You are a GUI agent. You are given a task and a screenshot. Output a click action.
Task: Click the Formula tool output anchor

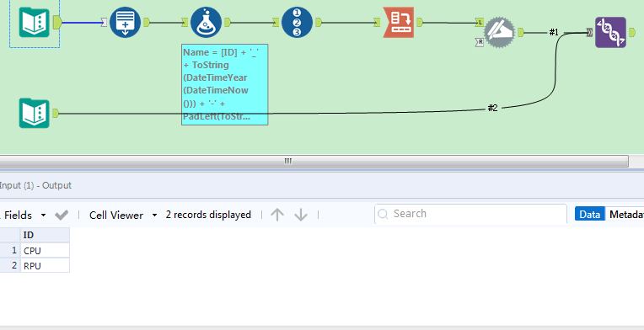tap(227, 23)
